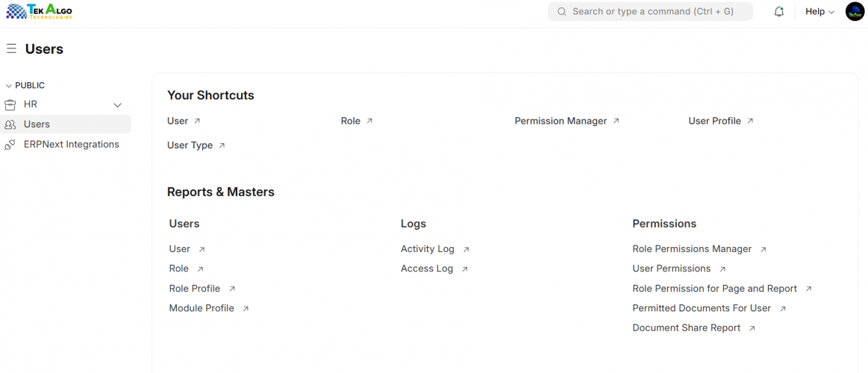Focus the search or command input field
Image resolution: width=868 pixels, height=373 pixels.
pos(653,12)
